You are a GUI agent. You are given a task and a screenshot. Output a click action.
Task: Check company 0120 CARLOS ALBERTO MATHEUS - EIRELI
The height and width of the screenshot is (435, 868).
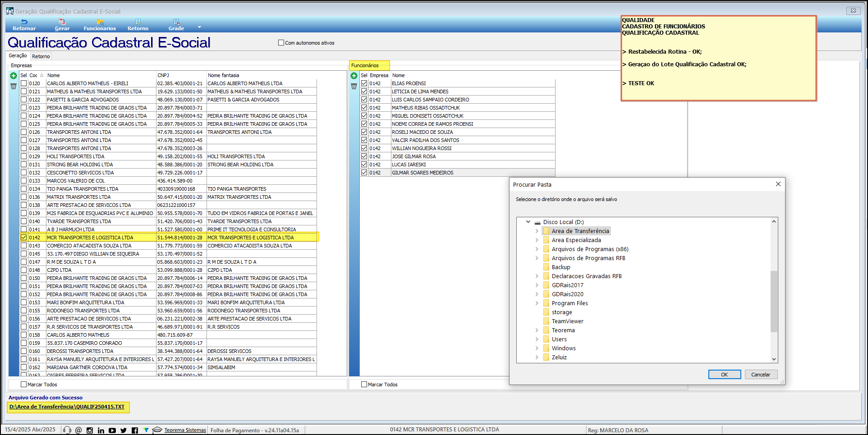pos(24,83)
